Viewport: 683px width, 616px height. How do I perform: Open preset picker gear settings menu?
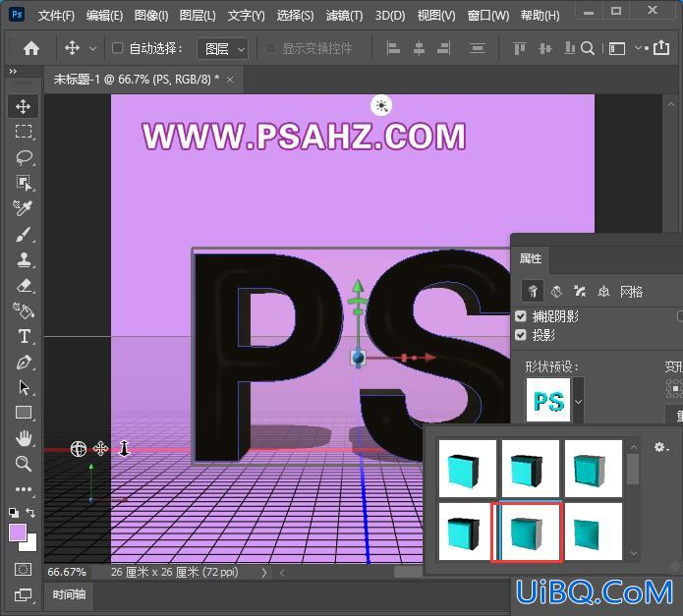660,447
